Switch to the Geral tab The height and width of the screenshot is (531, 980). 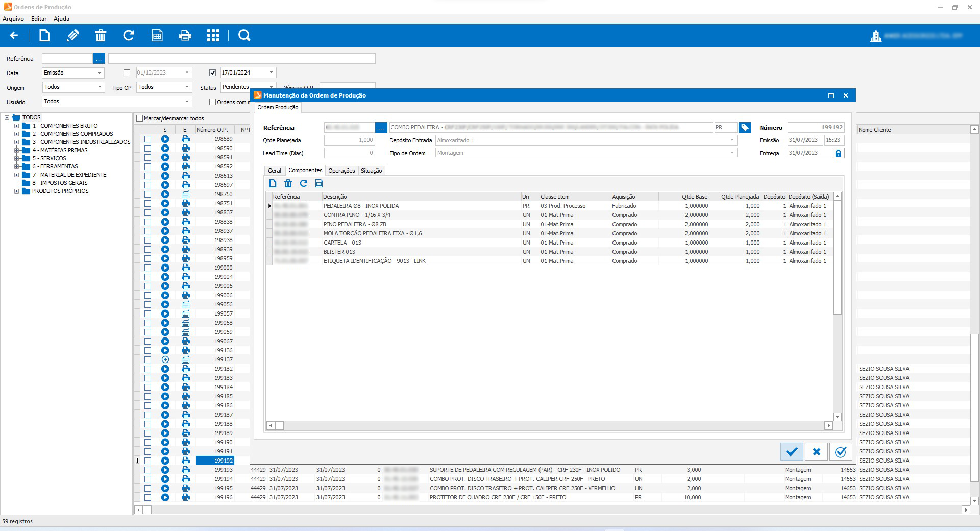pos(275,171)
